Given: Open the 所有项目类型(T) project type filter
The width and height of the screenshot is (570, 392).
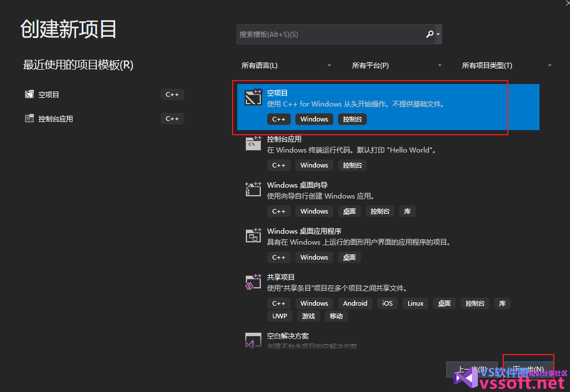Looking at the screenshot, I should [x=507, y=66].
